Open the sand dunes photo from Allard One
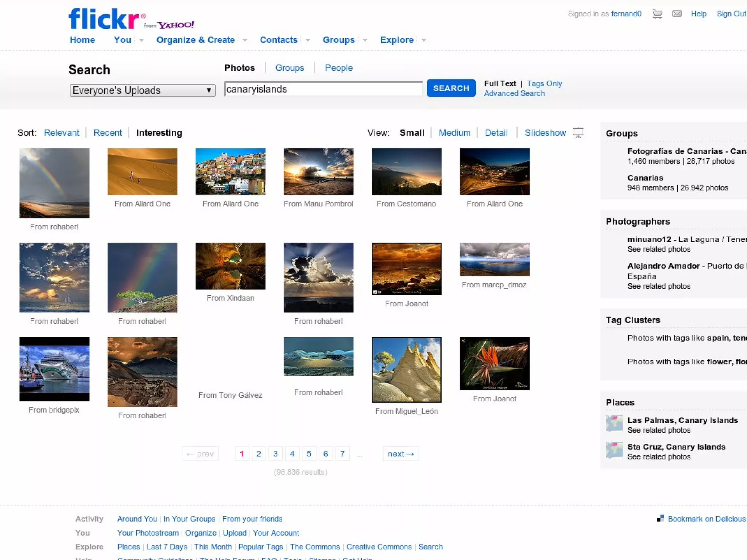 point(142,171)
